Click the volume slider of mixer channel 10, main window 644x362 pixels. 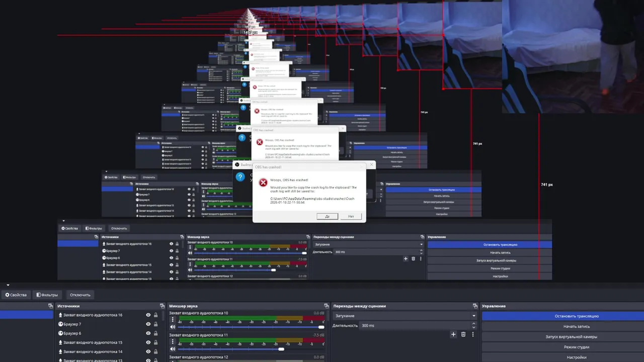tap(251, 327)
